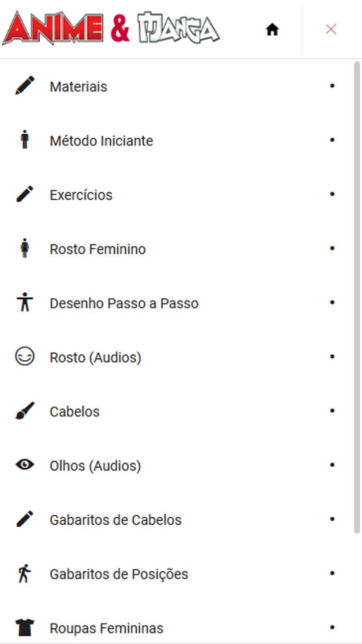Open the Exercícios menu item
Viewport: 362px width, 644px height.
[x=81, y=195]
